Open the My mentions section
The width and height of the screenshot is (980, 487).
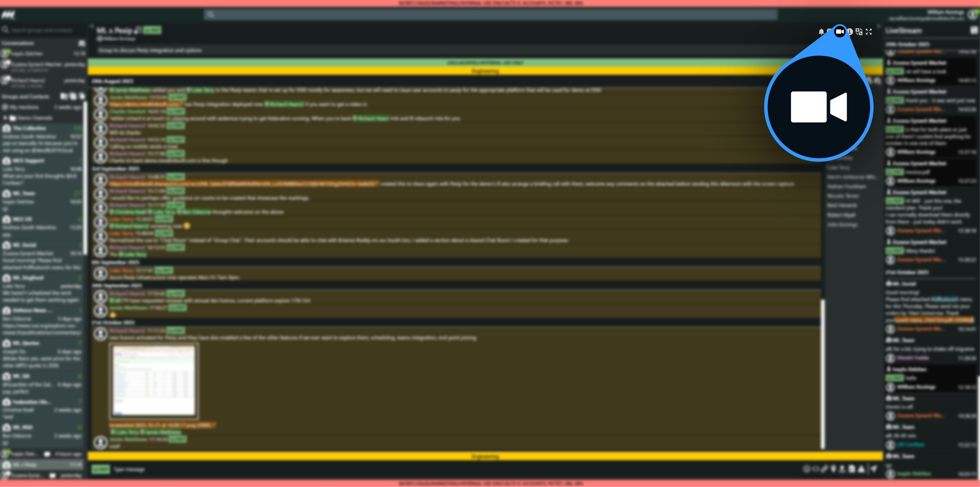(23, 107)
